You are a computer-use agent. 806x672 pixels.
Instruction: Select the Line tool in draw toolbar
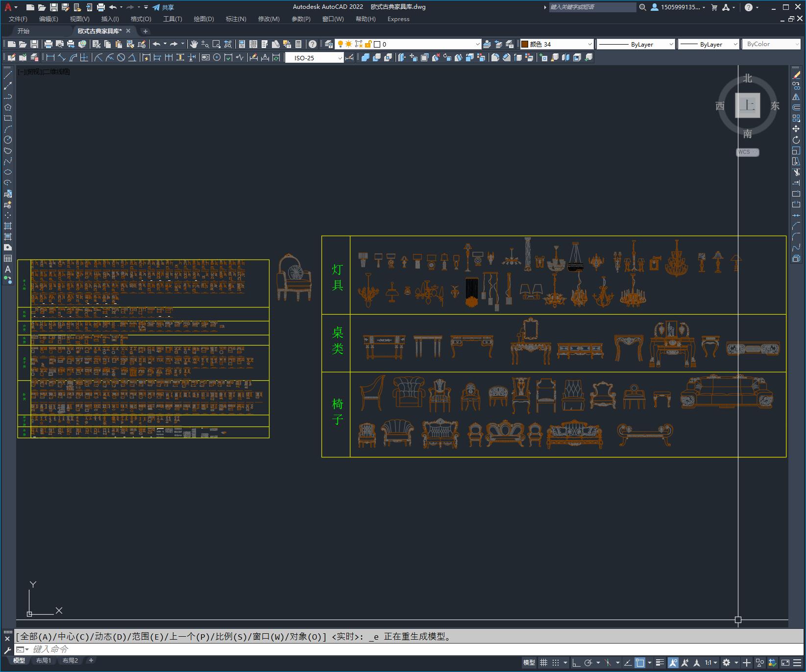[8, 75]
